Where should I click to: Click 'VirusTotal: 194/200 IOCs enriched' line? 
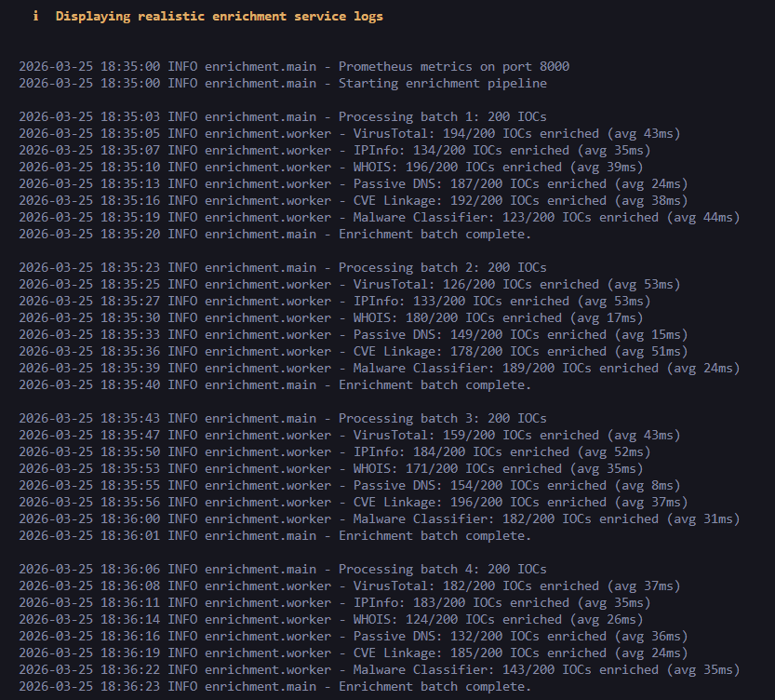point(350,133)
